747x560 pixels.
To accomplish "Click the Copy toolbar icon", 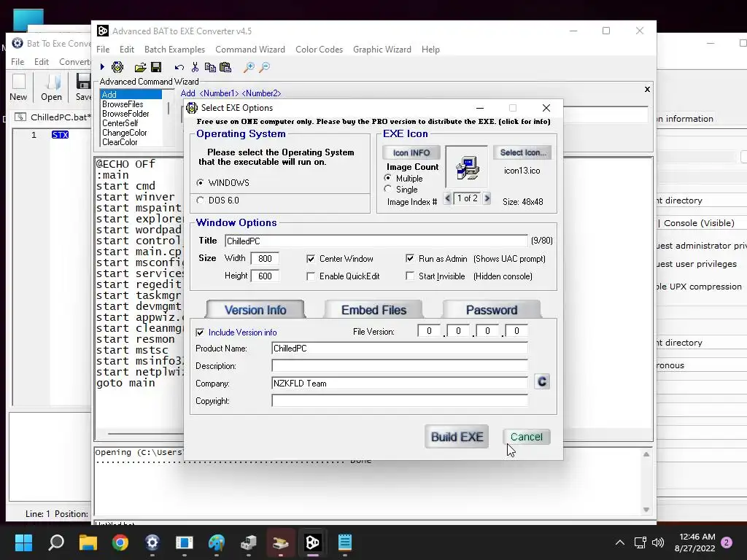I will tap(210, 67).
